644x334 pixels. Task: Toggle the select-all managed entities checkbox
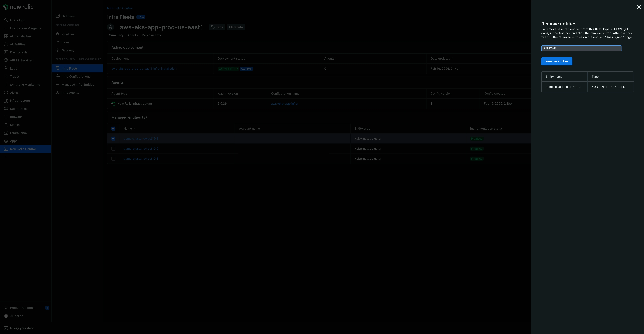[113, 129]
